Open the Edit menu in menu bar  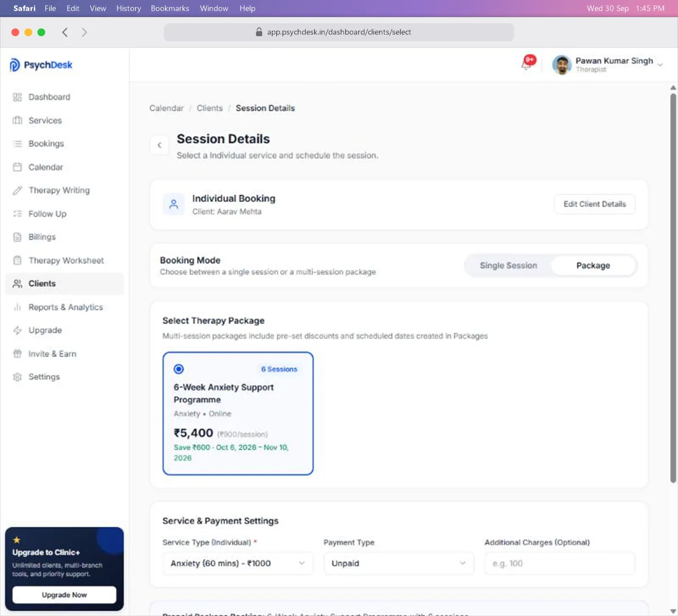click(x=73, y=8)
